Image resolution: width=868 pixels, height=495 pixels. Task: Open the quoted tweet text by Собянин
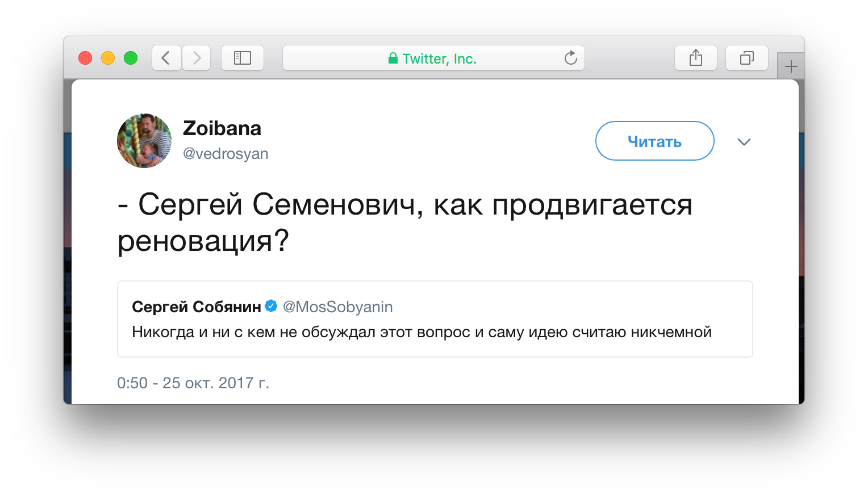click(x=422, y=332)
